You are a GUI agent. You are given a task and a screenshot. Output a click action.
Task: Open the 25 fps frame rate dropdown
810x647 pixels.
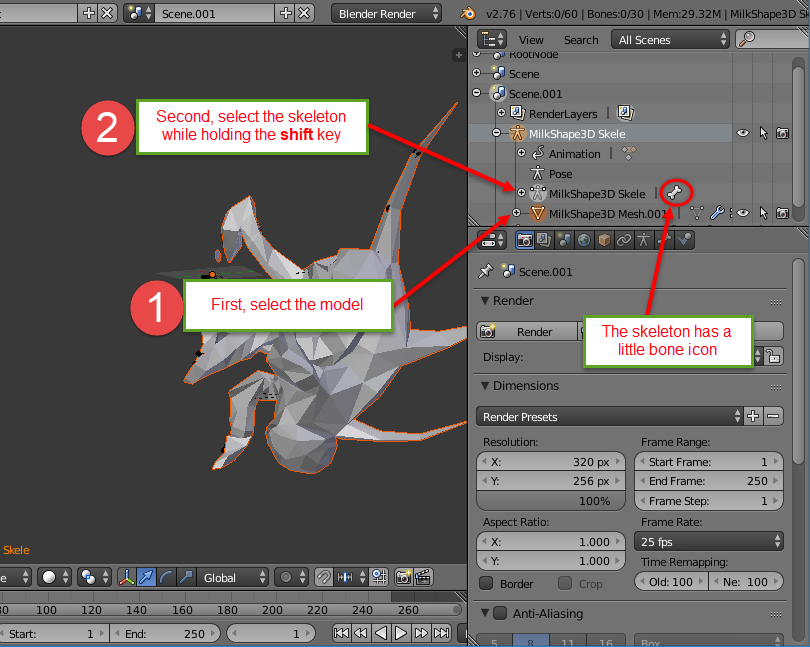[709, 542]
